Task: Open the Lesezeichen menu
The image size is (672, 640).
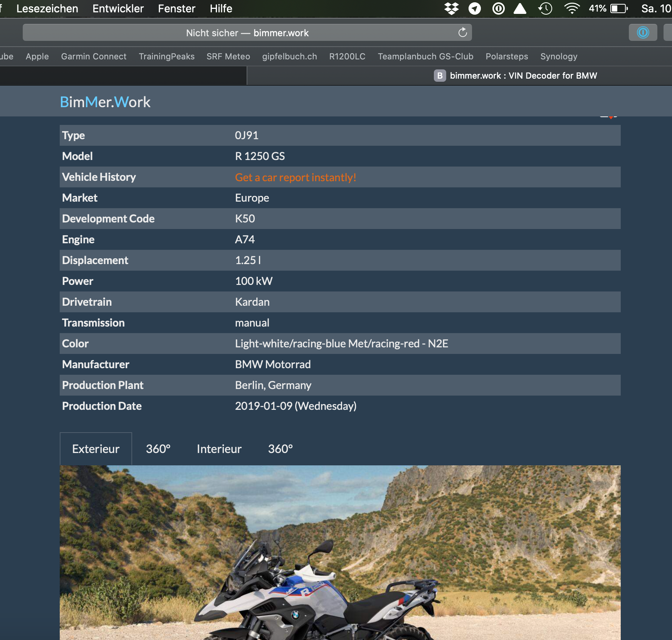Action: 47,8
